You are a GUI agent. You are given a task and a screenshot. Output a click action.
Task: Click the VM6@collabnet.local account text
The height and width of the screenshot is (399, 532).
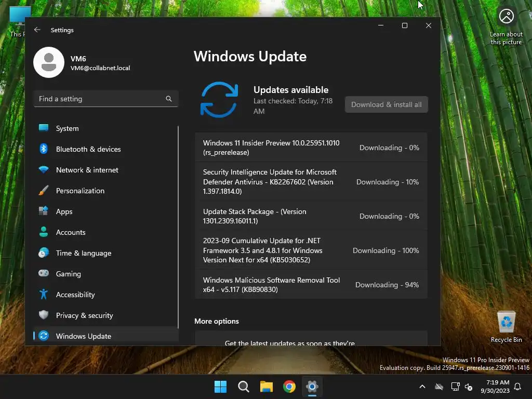100,68
